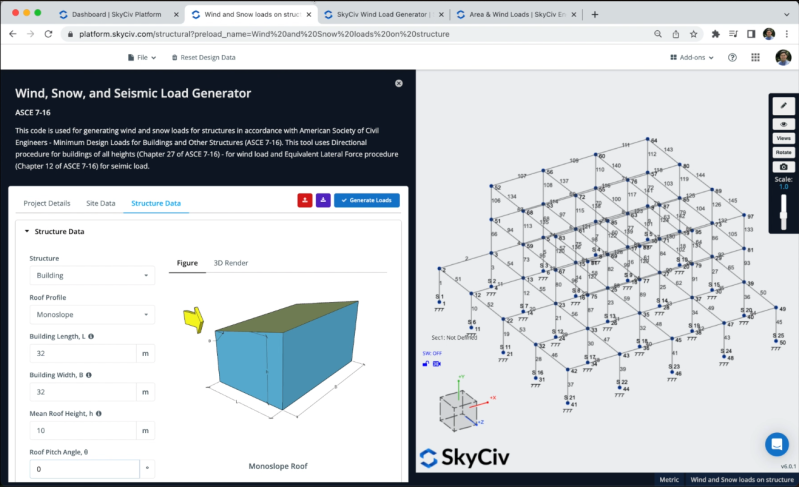The width and height of the screenshot is (799, 487).
Task: Adjust the Scale slider handle
Action: [x=783, y=214]
